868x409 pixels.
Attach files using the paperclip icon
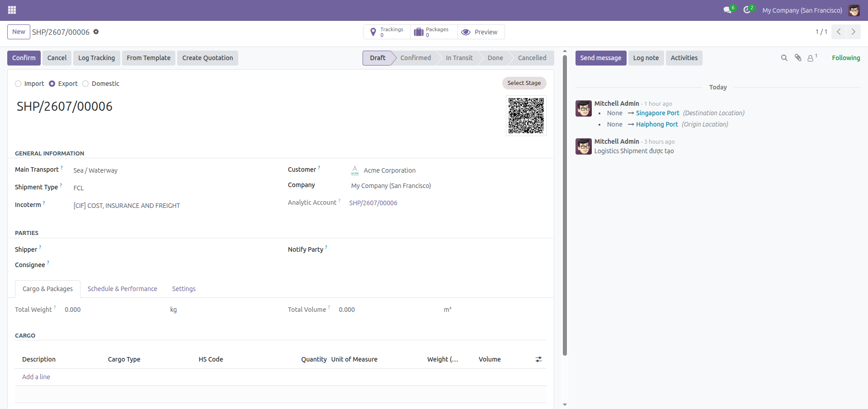click(798, 58)
